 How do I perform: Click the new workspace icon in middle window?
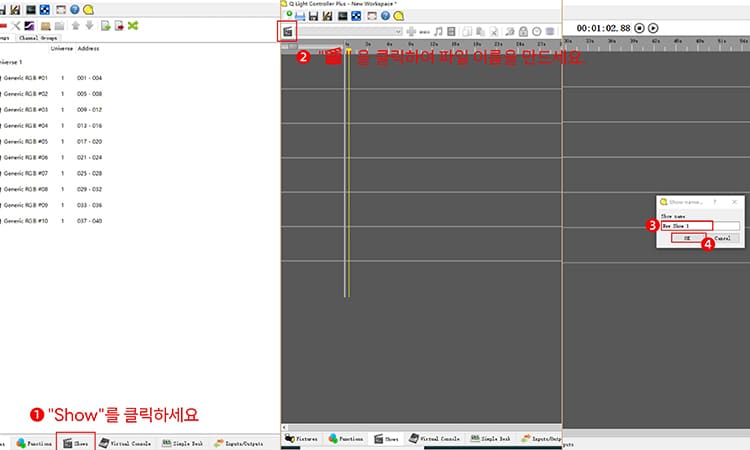pos(289,15)
